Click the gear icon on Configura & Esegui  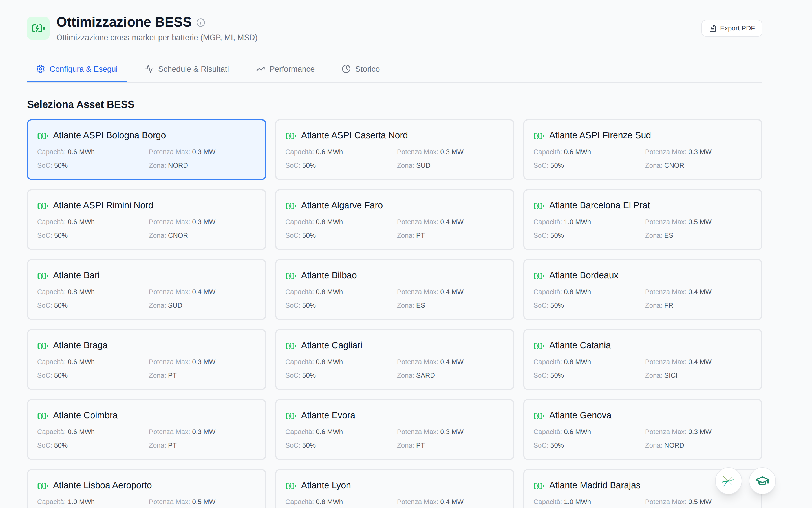(41, 69)
